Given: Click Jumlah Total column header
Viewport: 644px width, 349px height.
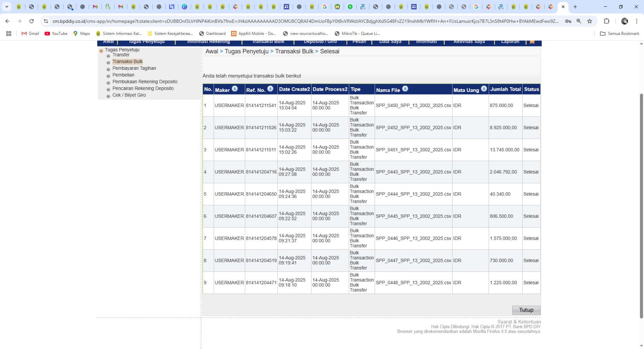Looking at the screenshot, I should click(x=505, y=89).
